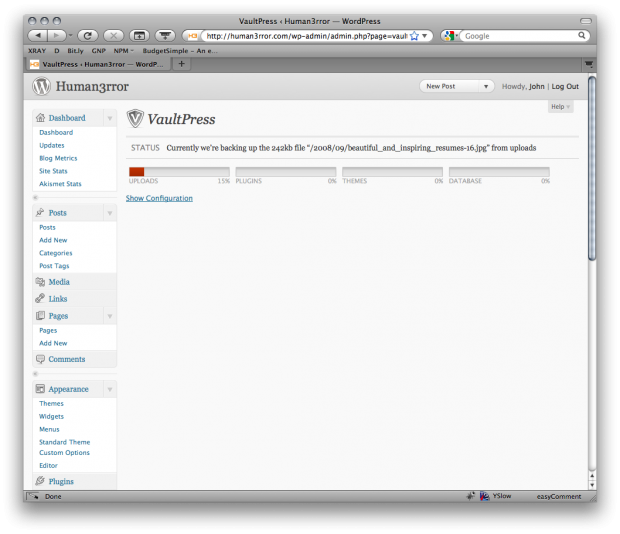This screenshot has height=534, width=620.
Task: Click the Comments bubble icon
Action: (40, 359)
